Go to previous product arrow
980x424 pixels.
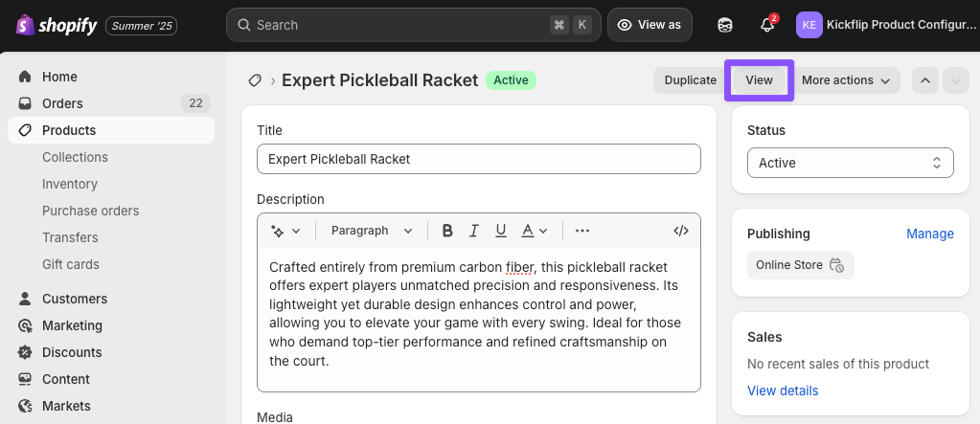[x=925, y=80]
